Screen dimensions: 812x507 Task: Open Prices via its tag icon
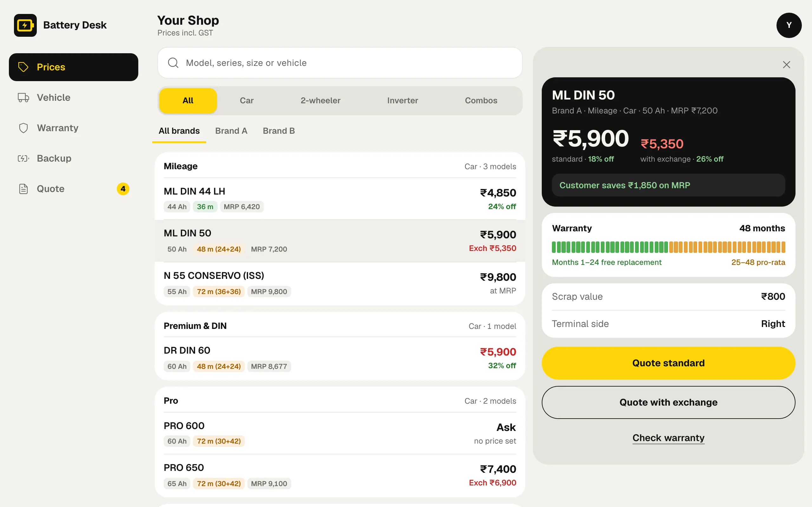point(23,67)
